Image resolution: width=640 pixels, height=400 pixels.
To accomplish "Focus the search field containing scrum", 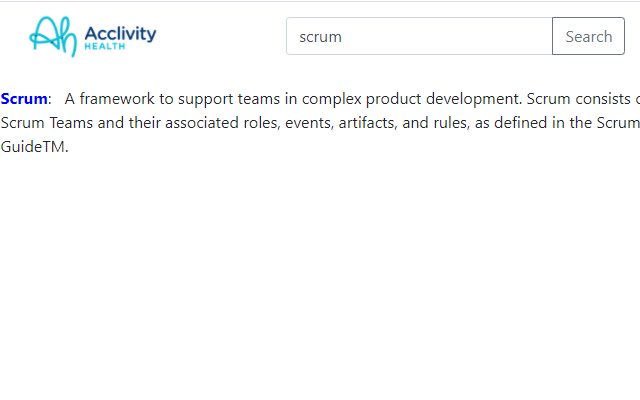I will 419,36.
